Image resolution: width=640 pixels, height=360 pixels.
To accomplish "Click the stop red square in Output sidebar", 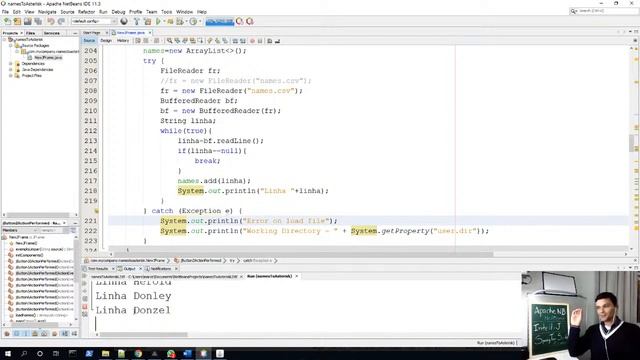I will pyautogui.click(x=85, y=307).
